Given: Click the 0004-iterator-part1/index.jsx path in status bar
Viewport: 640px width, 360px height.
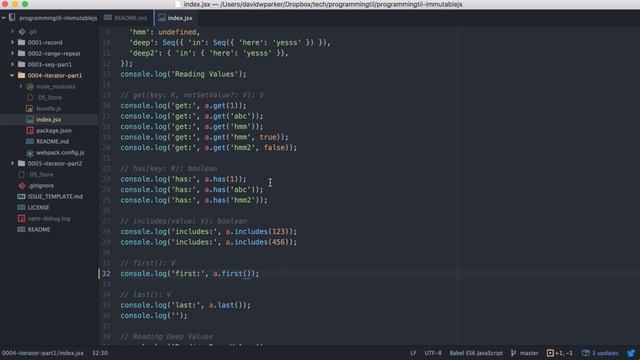Looking at the screenshot, I should (x=42, y=353).
